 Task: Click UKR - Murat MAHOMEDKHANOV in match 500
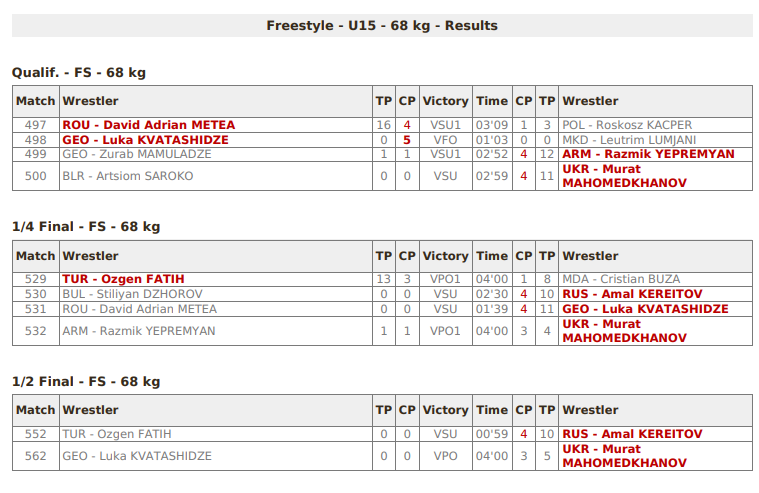(x=624, y=176)
